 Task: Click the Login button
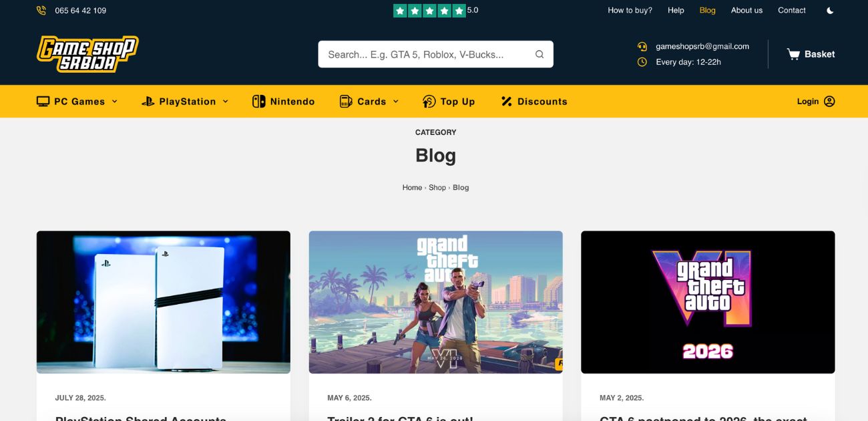coord(816,102)
